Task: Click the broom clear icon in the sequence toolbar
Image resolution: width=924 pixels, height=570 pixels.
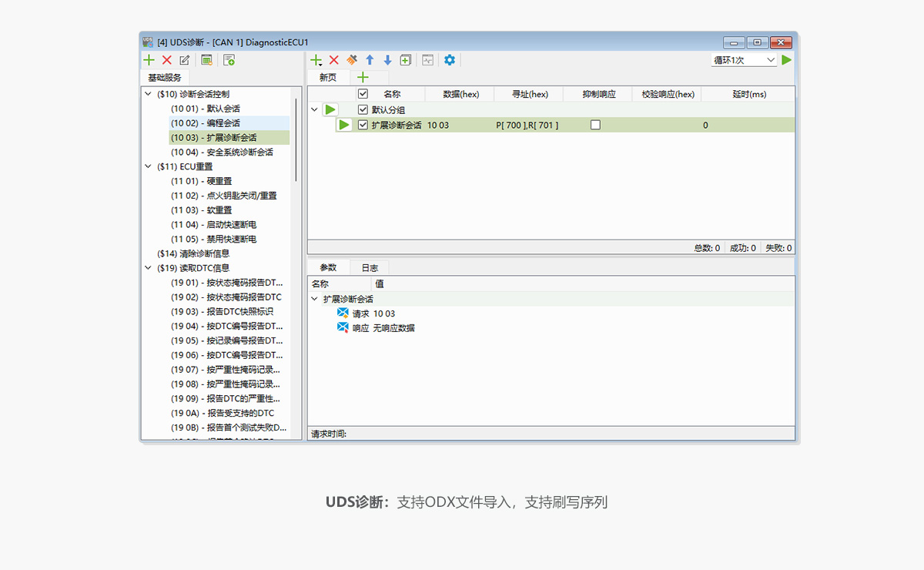Action: click(352, 60)
